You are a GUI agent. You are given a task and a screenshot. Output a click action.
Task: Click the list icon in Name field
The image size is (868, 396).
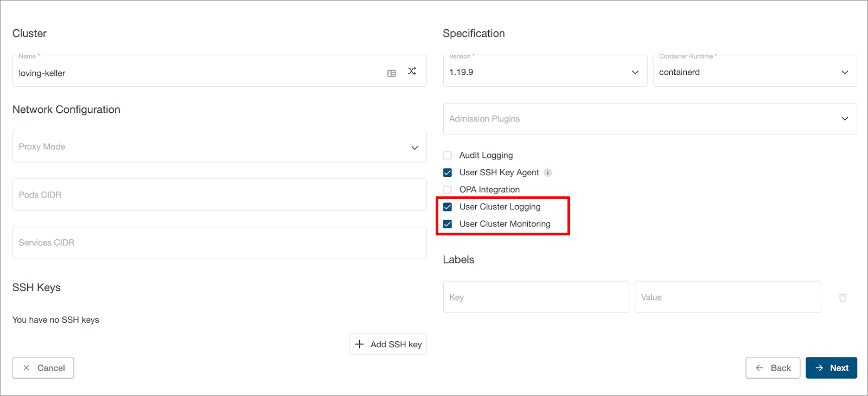[392, 73]
